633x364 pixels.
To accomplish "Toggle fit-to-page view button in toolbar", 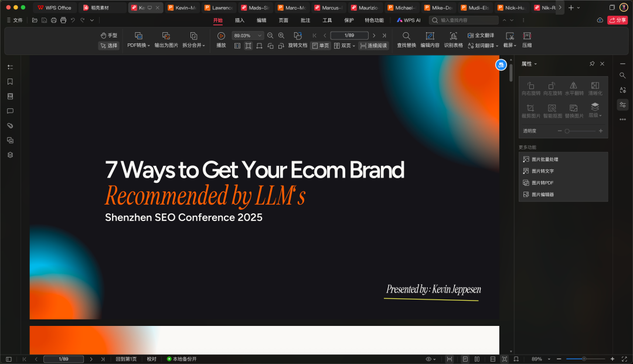I will pyautogui.click(x=249, y=46).
